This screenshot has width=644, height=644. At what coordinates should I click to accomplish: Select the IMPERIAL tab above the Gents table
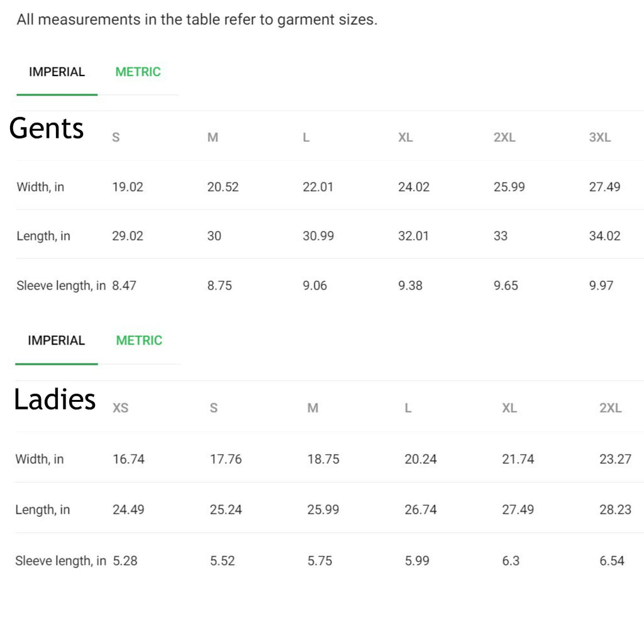click(57, 72)
